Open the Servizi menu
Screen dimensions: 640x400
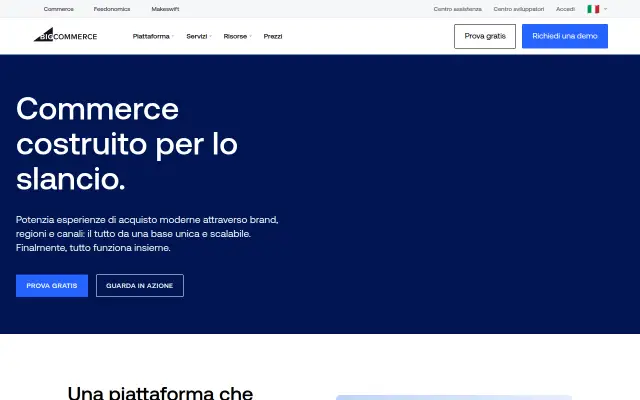pos(199,36)
